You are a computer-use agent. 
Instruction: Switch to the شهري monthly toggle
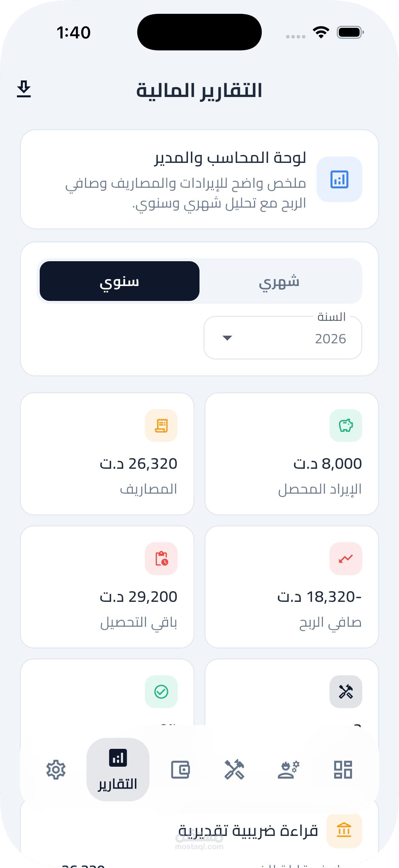pyautogui.click(x=279, y=281)
